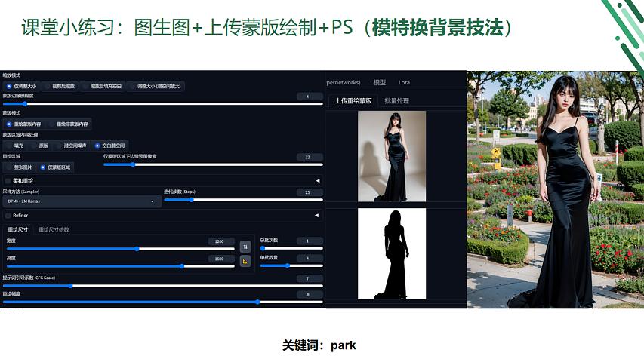This screenshot has height=362, width=644.
Task: Open the 上传重绘蒙版 tab
Action: pyautogui.click(x=353, y=100)
